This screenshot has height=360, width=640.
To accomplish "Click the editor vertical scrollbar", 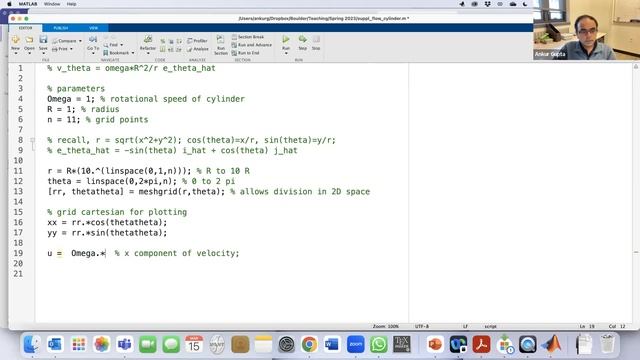I will click(636, 192).
